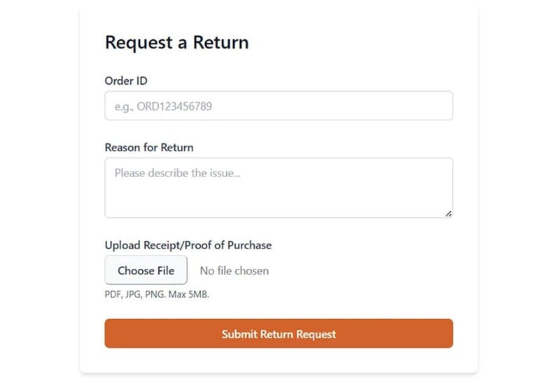Grab the text area resize handle

(448, 213)
